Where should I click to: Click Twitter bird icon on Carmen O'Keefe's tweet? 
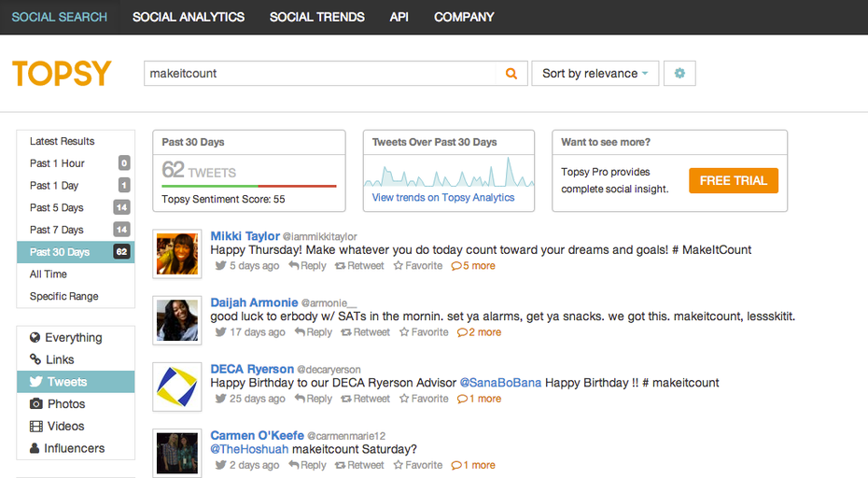click(x=221, y=465)
